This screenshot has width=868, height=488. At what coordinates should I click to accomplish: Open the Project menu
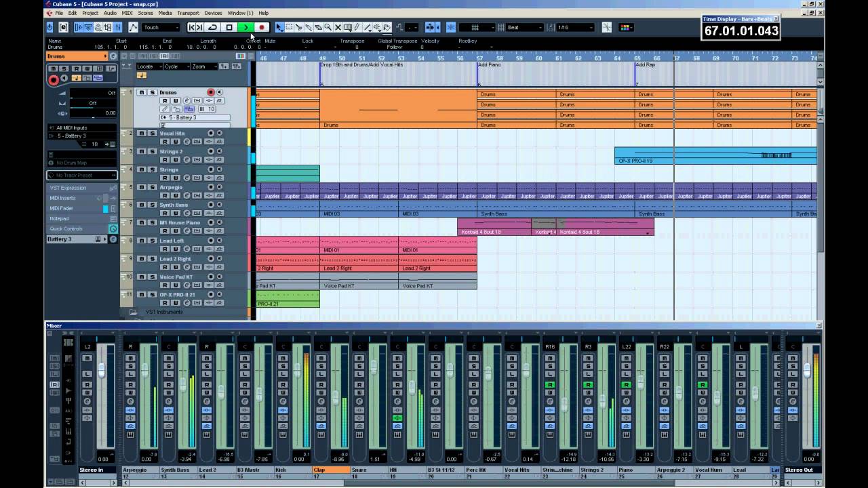point(90,13)
